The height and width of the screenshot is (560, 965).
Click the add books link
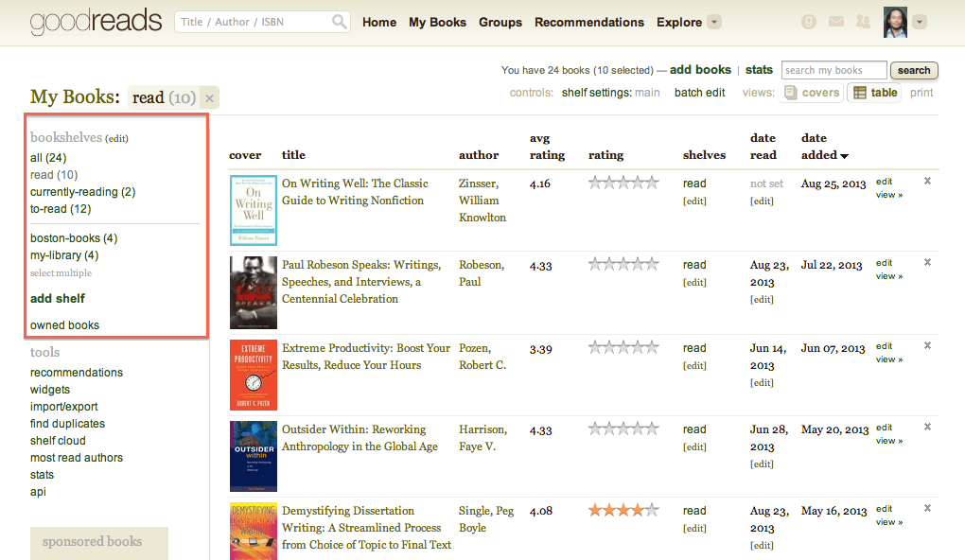click(x=700, y=70)
